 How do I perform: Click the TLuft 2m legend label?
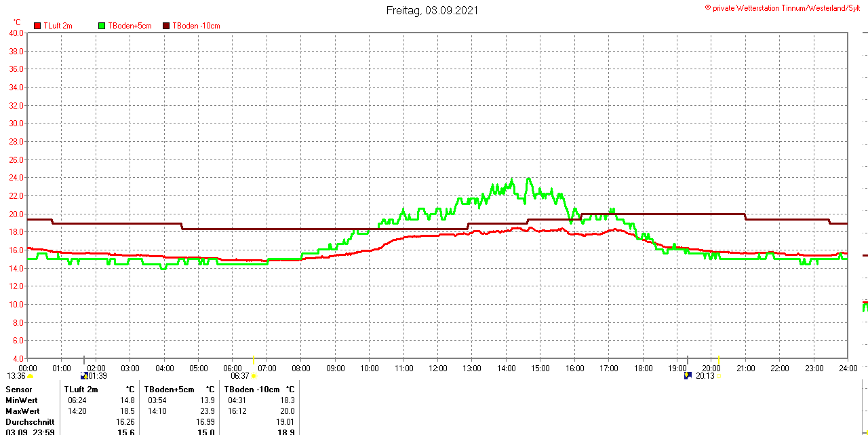click(x=58, y=26)
